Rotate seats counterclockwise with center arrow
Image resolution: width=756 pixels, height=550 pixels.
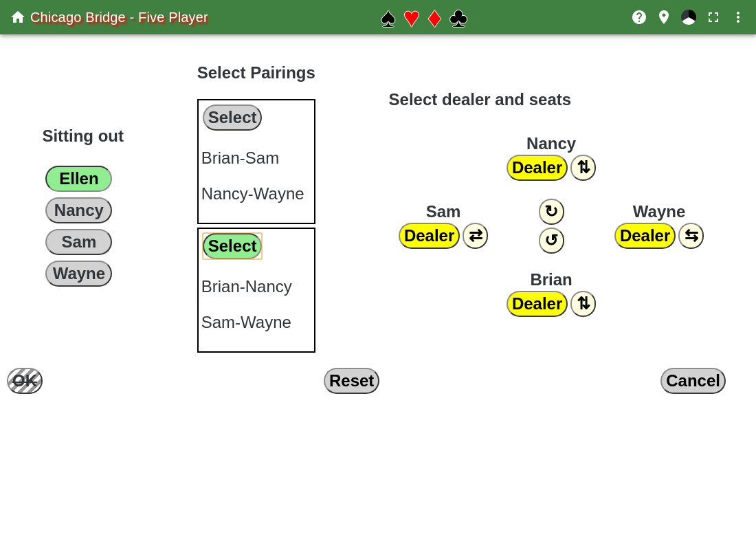(x=551, y=241)
